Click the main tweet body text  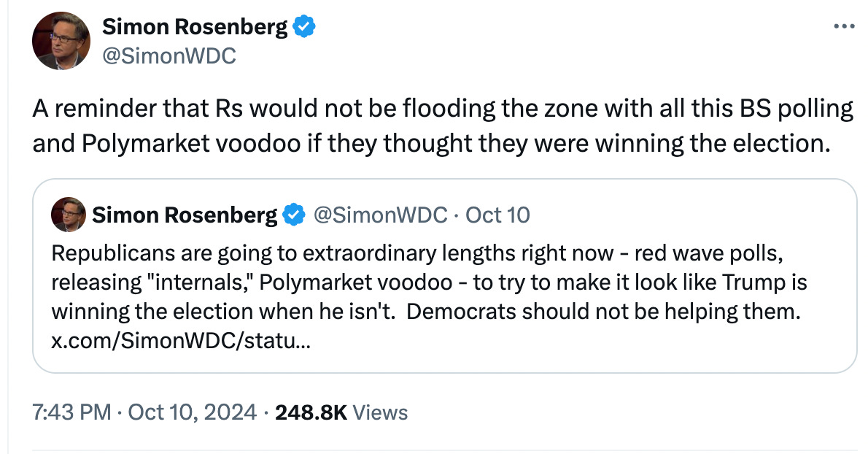pos(438,126)
